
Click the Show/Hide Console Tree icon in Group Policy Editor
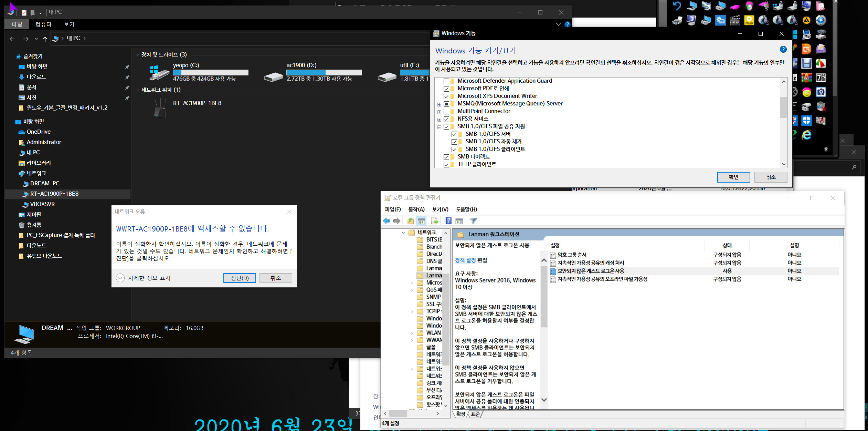421,221
